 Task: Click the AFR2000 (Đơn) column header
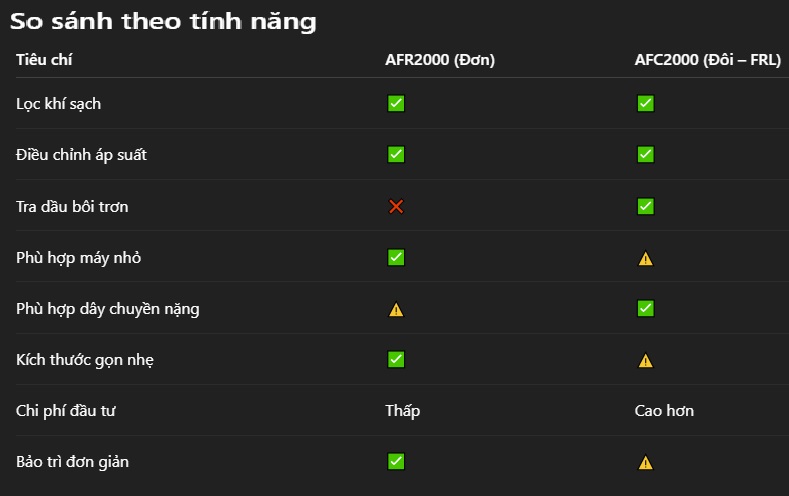click(440, 60)
